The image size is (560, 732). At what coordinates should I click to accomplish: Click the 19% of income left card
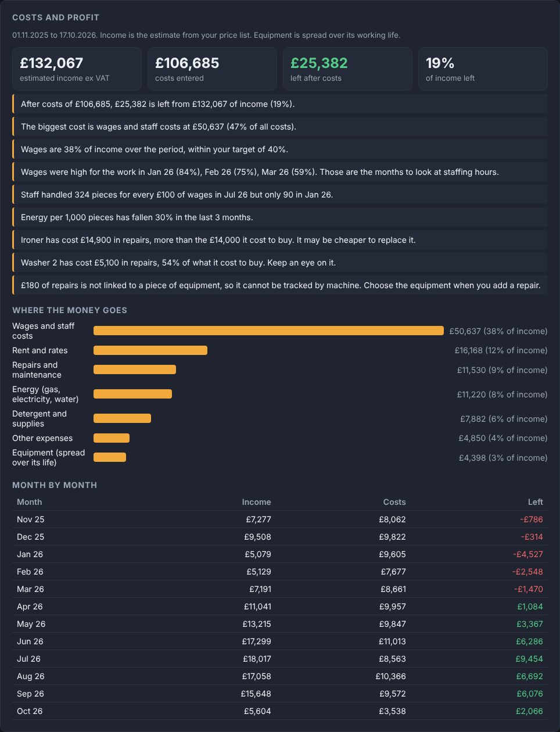point(483,69)
